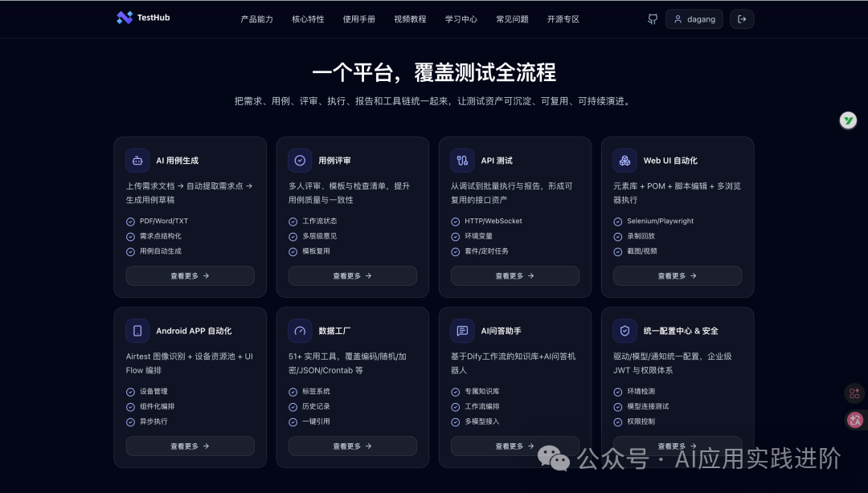Go to 使用手册 in navigation

click(x=358, y=19)
